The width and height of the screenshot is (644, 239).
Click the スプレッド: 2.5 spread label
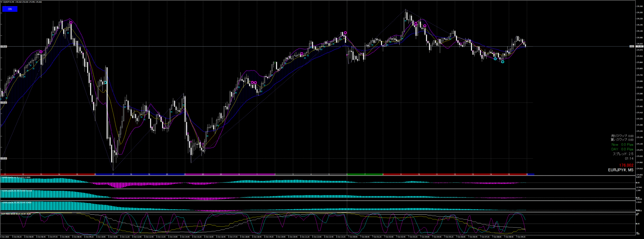coord(623,154)
